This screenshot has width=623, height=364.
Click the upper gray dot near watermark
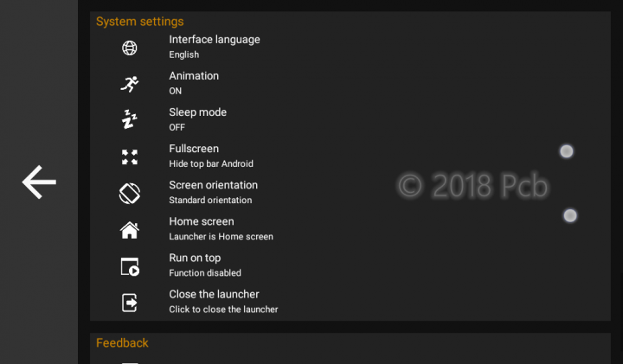567,151
